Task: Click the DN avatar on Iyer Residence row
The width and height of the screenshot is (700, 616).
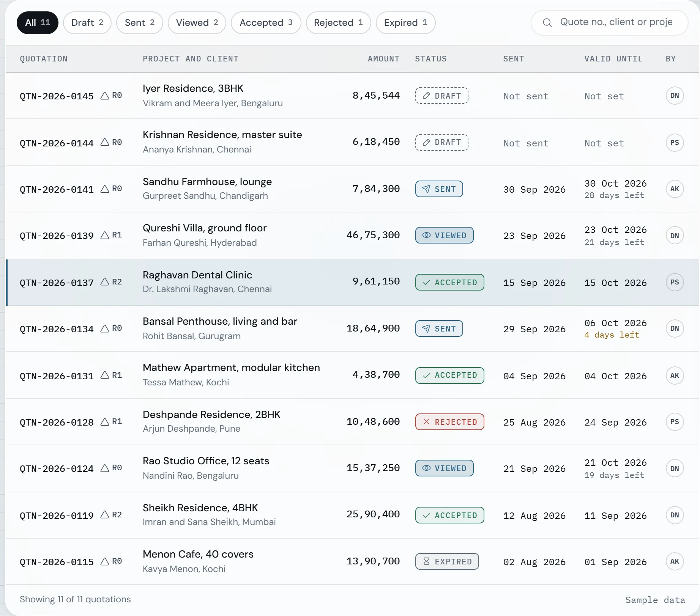Action: coord(675,96)
